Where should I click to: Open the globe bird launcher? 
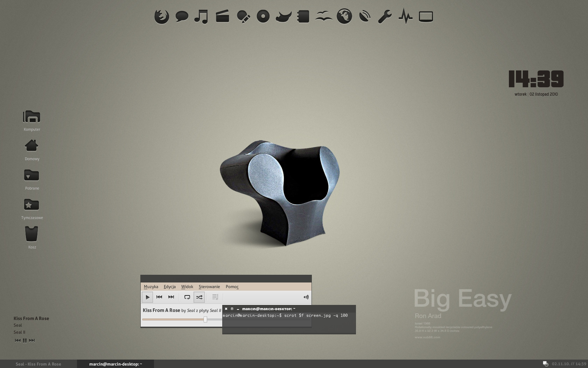click(x=344, y=16)
